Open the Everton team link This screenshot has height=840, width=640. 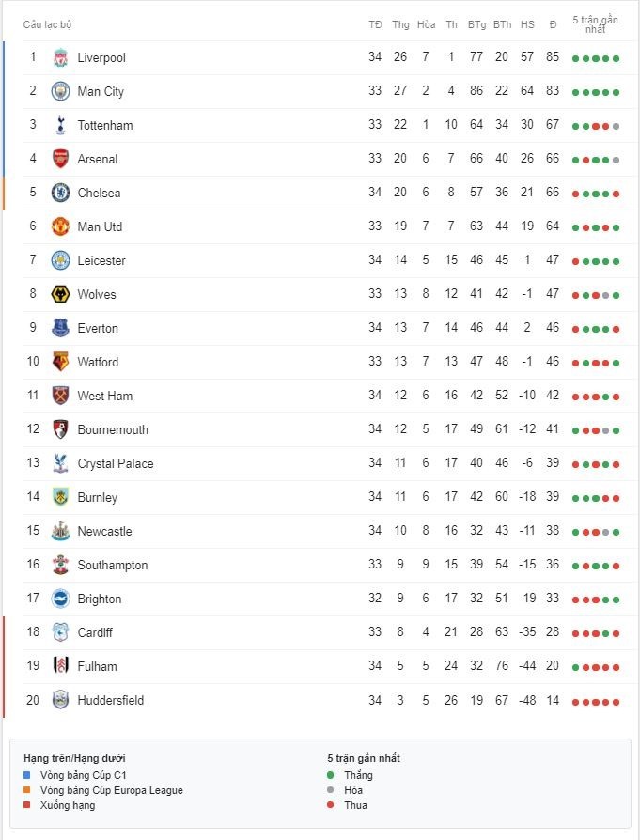(98, 328)
